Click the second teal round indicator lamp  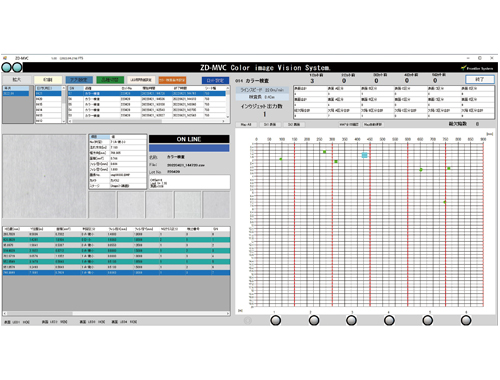click(x=17, y=67)
